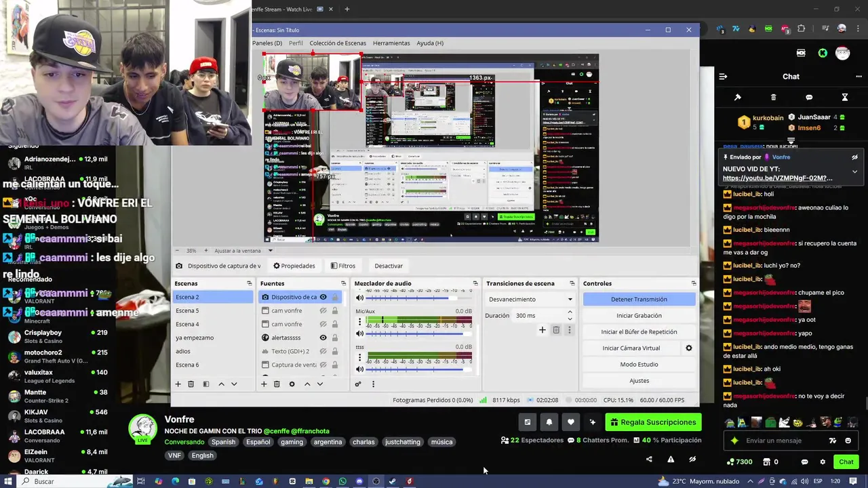868x488 pixels.
Task: Click Iniciar Grabación button
Action: tap(639, 315)
